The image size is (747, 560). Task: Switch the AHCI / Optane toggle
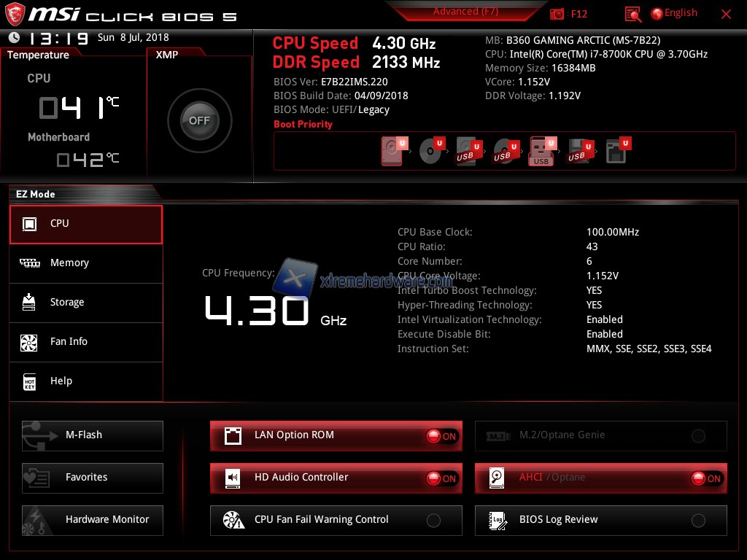pos(706,478)
